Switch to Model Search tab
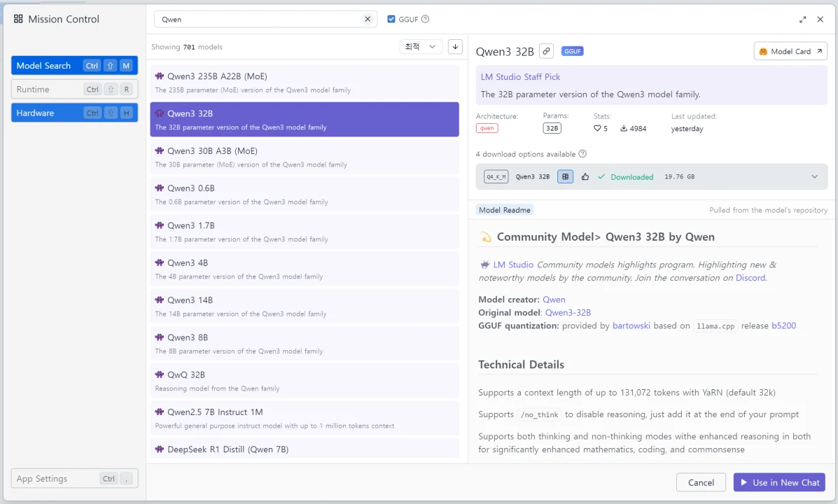The image size is (838, 504). click(x=74, y=65)
